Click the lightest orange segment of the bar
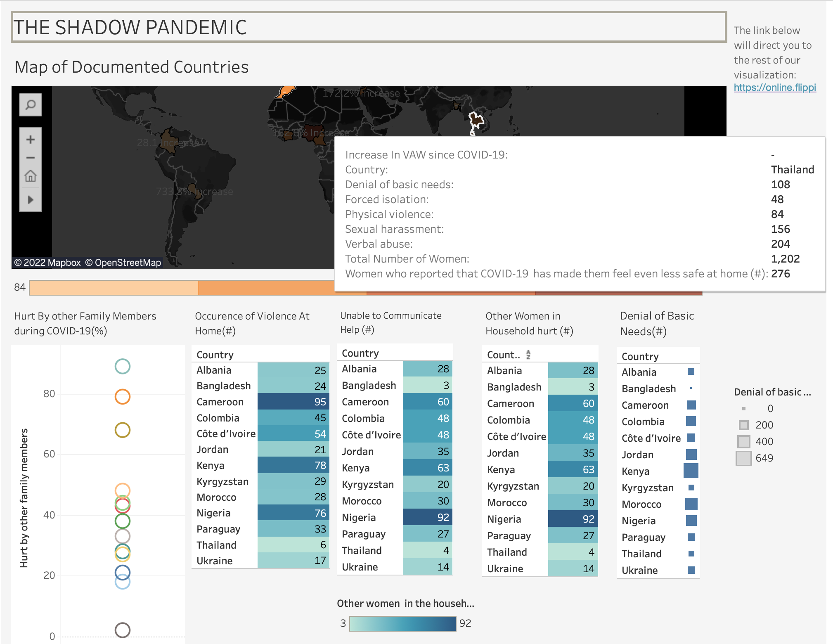Image resolution: width=833 pixels, height=644 pixels. tap(114, 288)
